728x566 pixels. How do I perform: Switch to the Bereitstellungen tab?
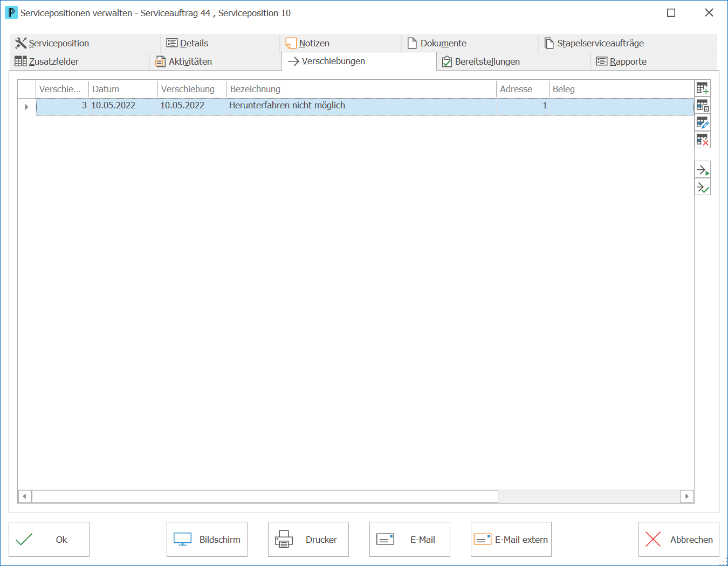pyautogui.click(x=513, y=61)
